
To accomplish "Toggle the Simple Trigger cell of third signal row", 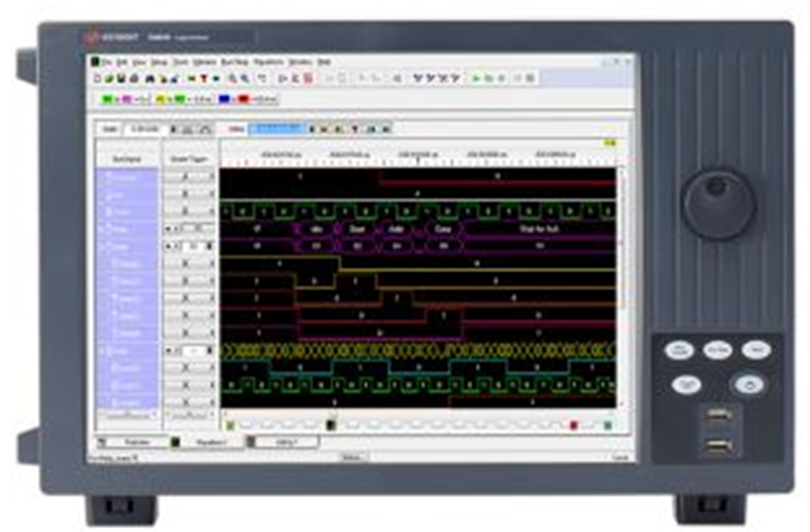I will [186, 211].
